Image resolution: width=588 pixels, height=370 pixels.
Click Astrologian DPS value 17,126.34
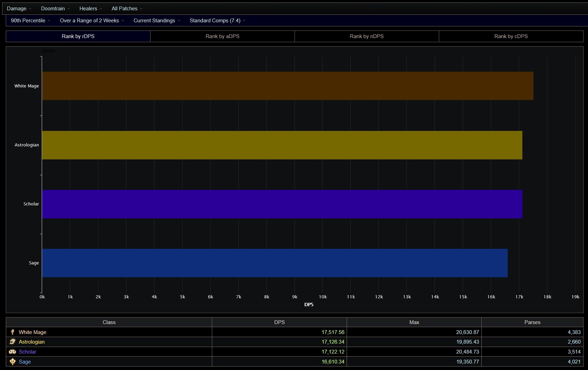coord(333,342)
